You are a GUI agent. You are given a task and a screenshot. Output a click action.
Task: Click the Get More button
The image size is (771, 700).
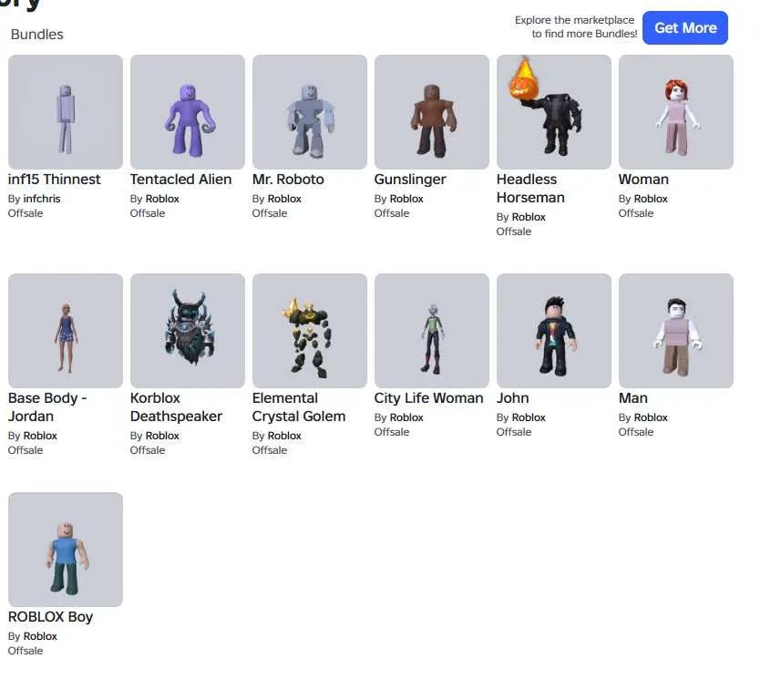(x=685, y=28)
